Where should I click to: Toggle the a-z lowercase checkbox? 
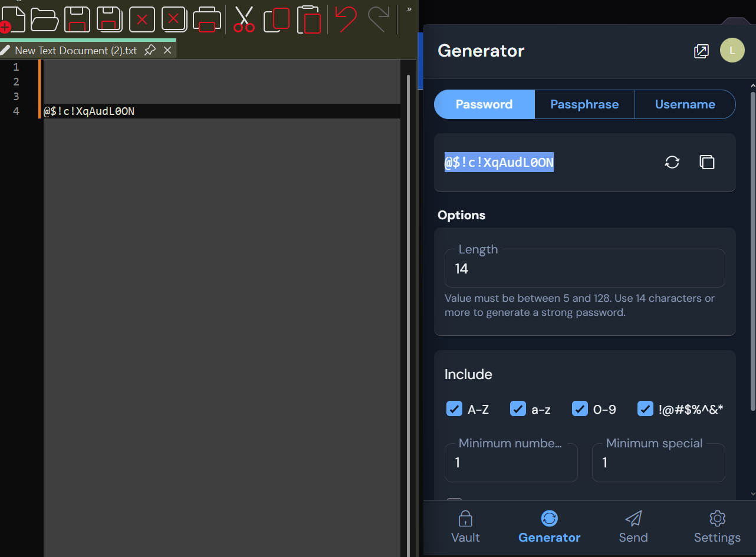pos(518,408)
